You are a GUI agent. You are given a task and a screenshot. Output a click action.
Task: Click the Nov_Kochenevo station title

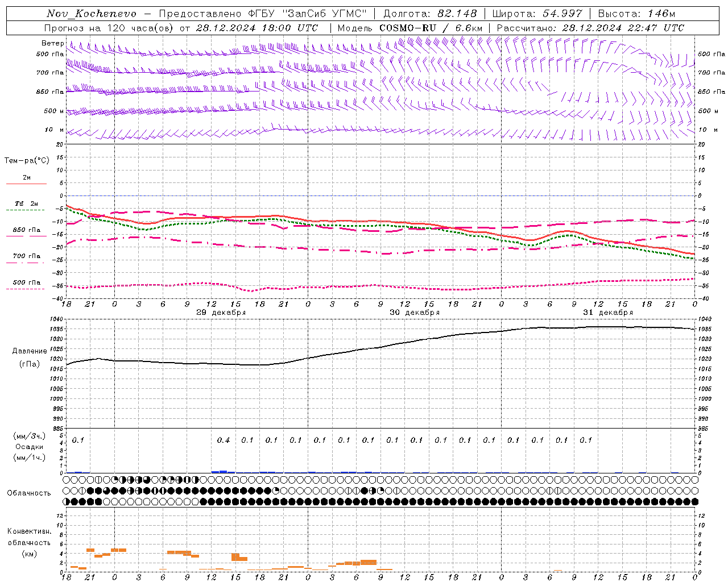[92, 14]
